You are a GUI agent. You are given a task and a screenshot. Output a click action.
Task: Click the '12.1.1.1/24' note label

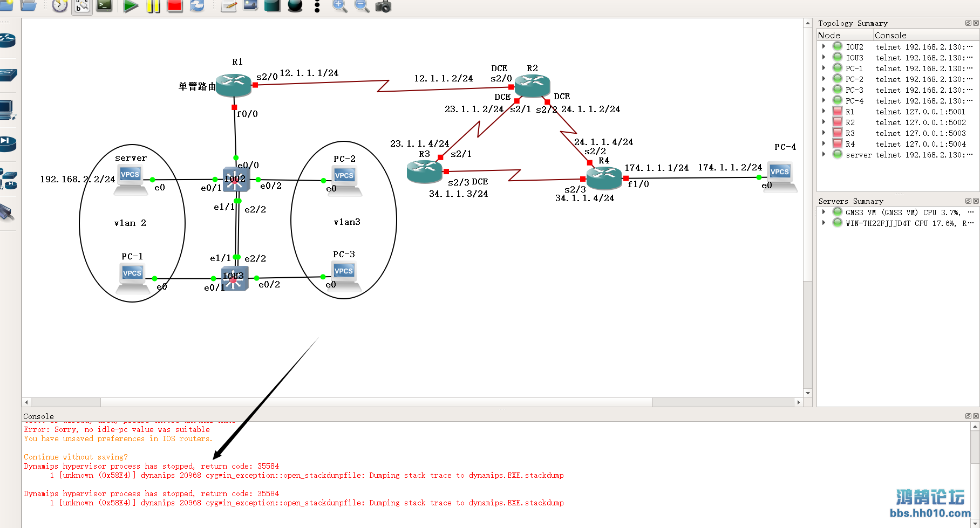pyautogui.click(x=309, y=73)
